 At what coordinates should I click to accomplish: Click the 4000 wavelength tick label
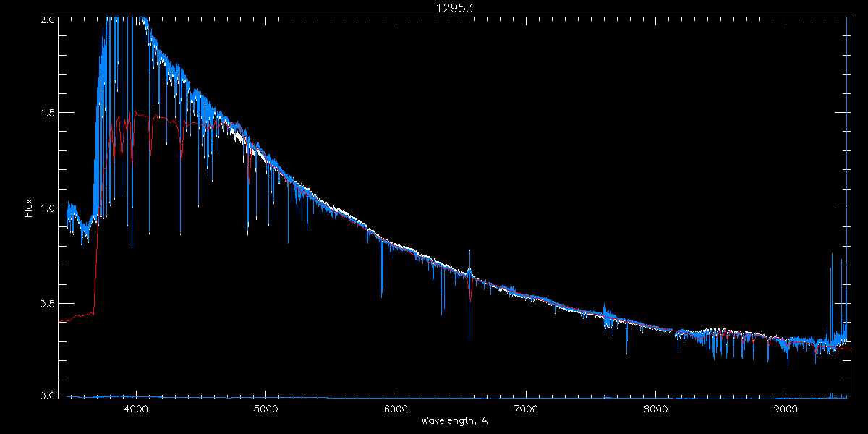click(136, 409)
